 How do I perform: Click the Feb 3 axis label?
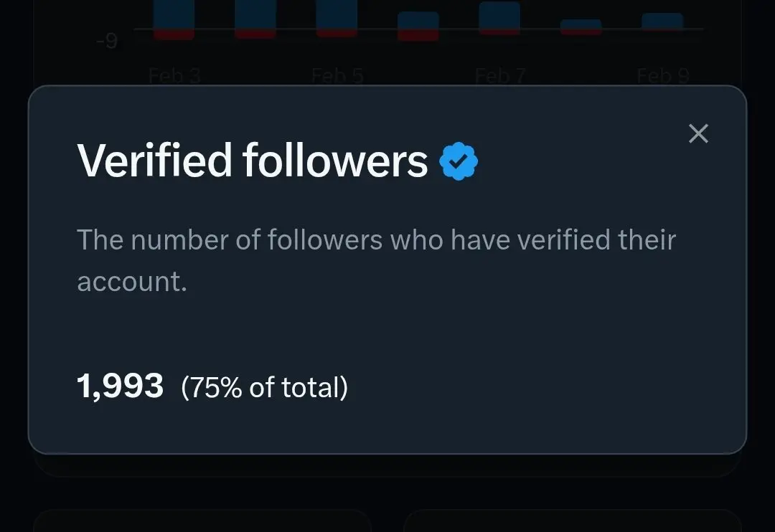pos(174,75)
